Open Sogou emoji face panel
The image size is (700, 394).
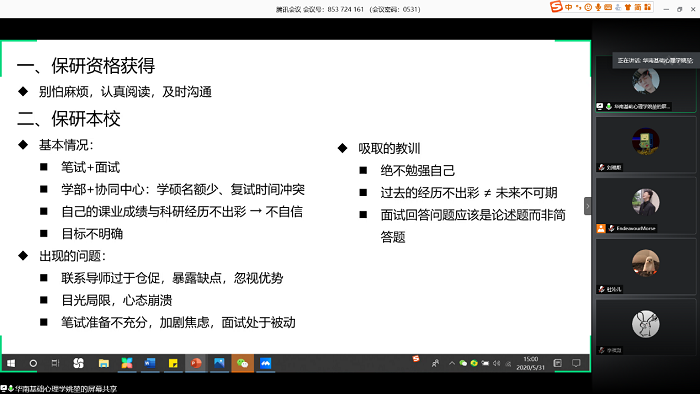588,7
